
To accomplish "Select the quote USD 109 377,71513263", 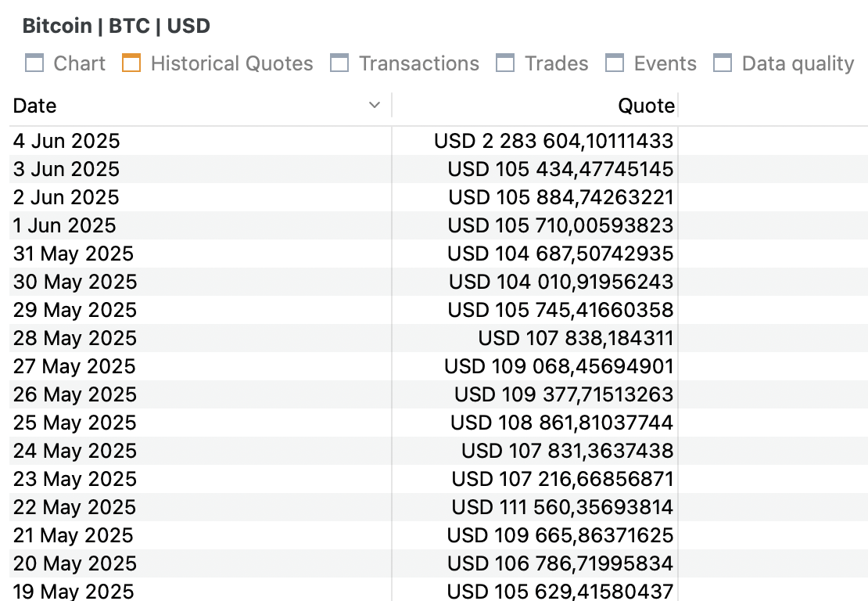I will (x=564, y=394).
